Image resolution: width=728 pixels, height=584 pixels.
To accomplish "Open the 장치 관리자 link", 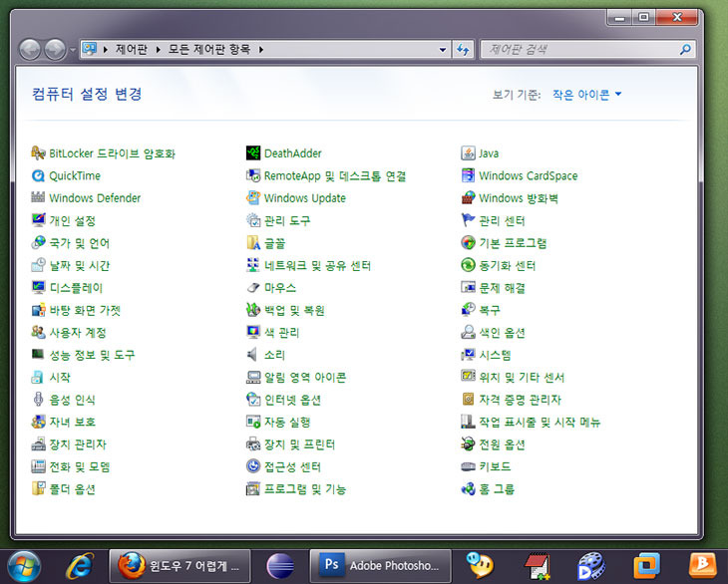I will tap(78, 444).
